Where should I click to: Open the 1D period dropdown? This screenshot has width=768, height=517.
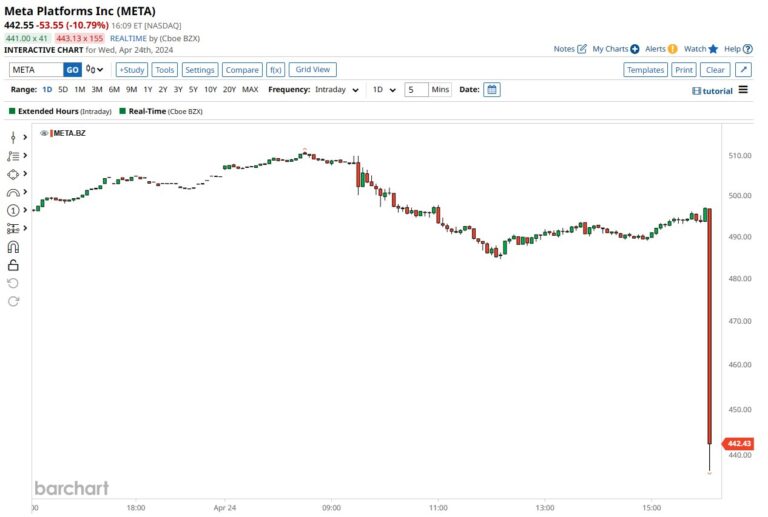(x=385, y=90)
